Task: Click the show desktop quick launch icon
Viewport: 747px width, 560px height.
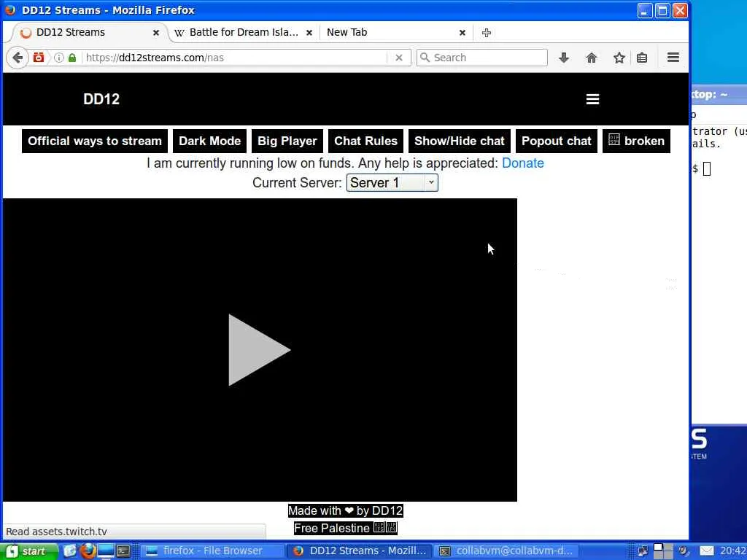Action: click(106, 551)
